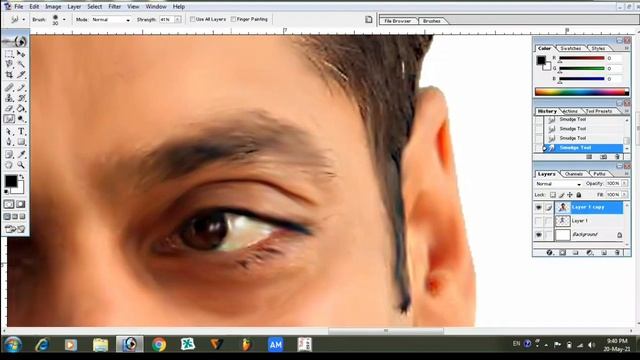Delete current state in History panel
Screen dimensions: 640x360
(x=617, y=157)
